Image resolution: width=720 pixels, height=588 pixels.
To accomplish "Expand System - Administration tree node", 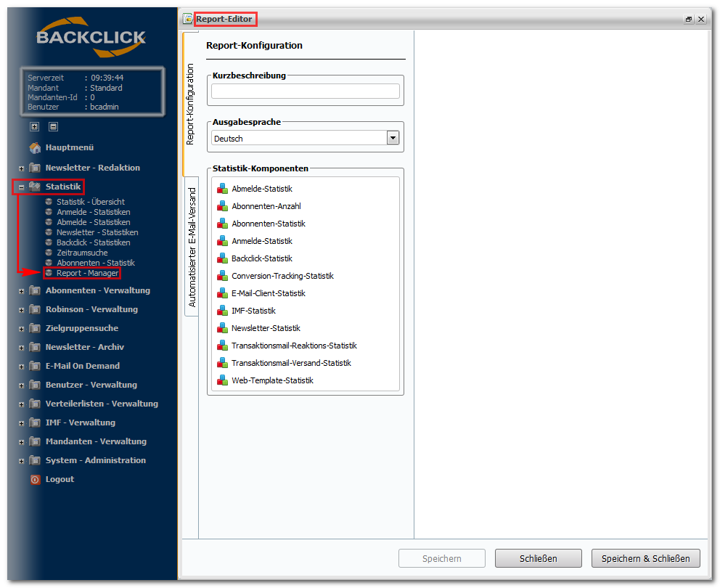I will pyautogui.click(x=21, y=461).
